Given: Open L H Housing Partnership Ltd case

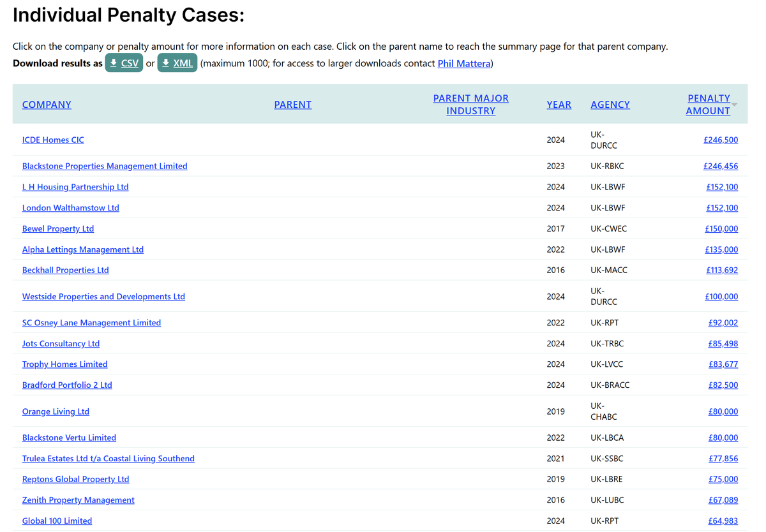Looking at the screenshot, I should [x=75, y=187].
